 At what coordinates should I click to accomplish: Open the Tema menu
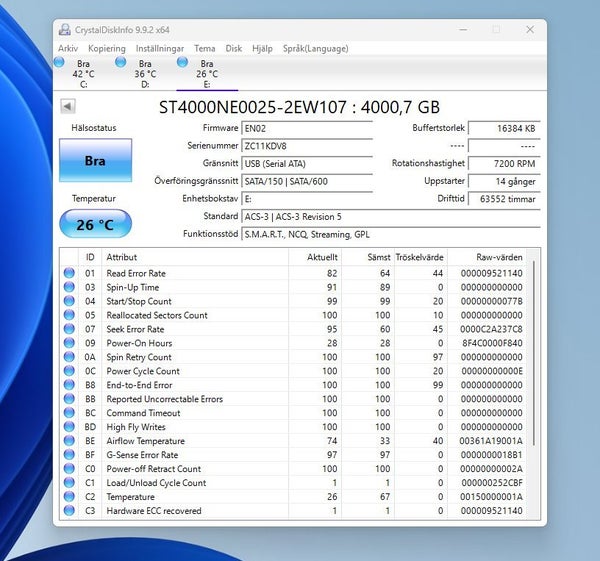coord(205,49)
